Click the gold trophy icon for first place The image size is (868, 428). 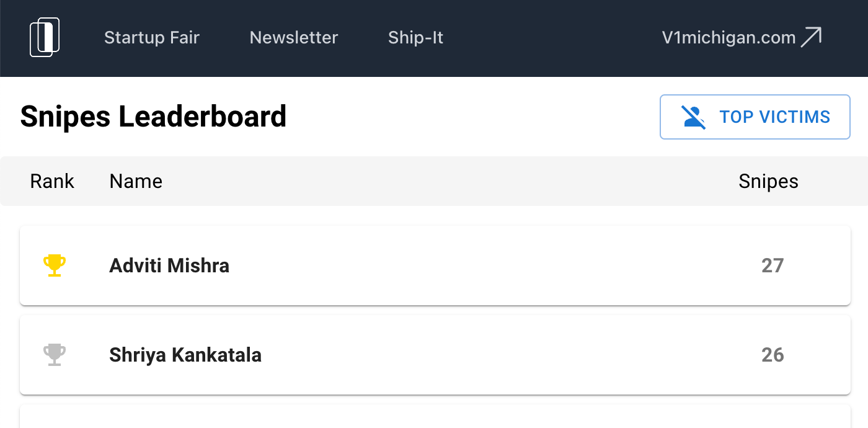pos(55,265)
